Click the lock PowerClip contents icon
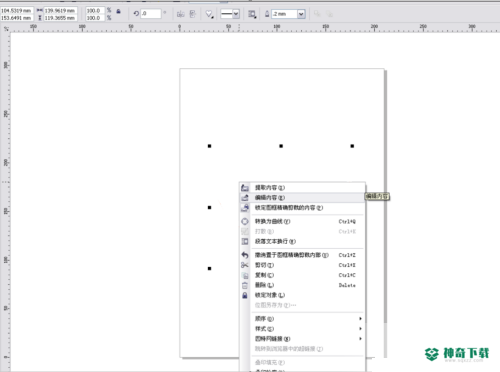The height and width of the screenshot is (372, 500). (245, 208)
